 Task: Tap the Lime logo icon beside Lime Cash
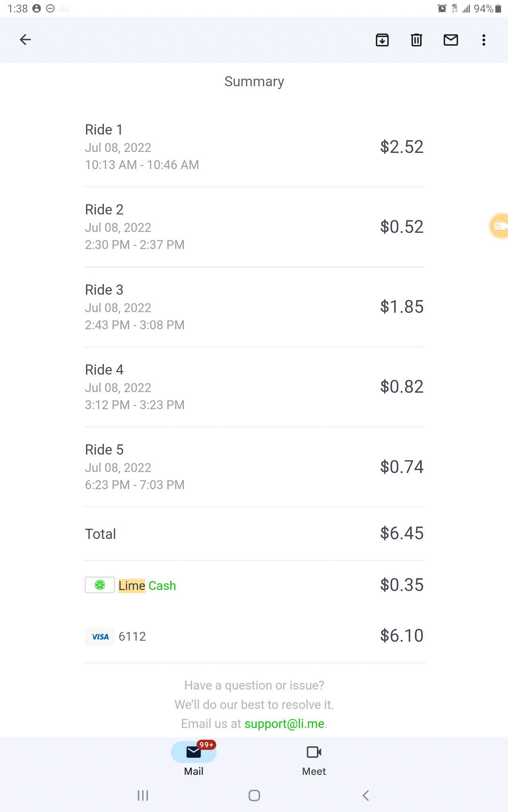point(100,585)
